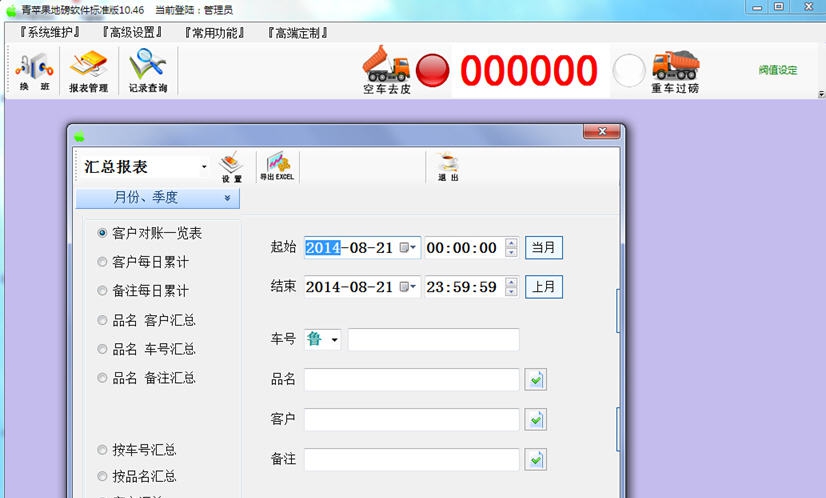Click the highlighted year 2014 in start date
826x498 pixels.
[x=323, y=248]
